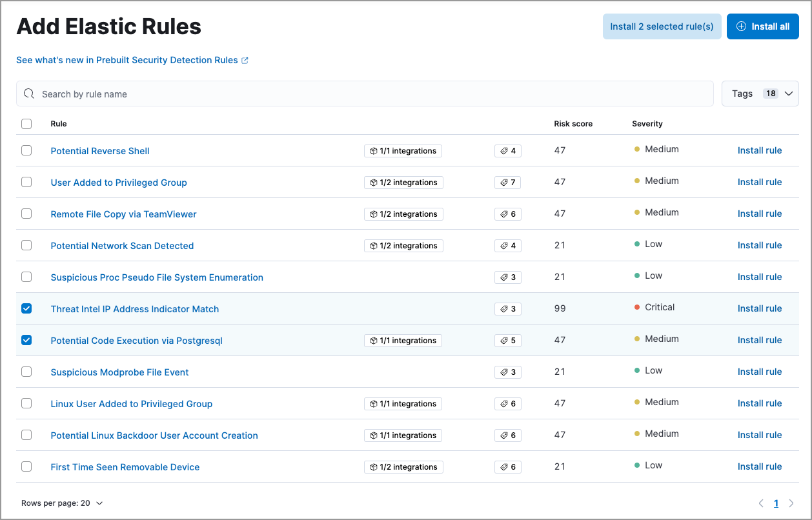812x520 pixels.
Task: Select the Potential Reverse Shell checkbox
Action: coord(26,150)
